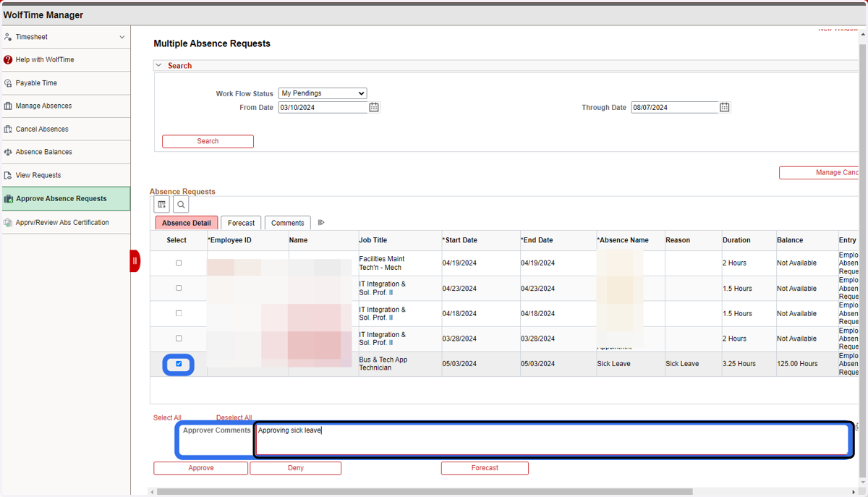Click the Through Date input field
868x497 pixels.
pyautogui.click(x=674, y=107)
